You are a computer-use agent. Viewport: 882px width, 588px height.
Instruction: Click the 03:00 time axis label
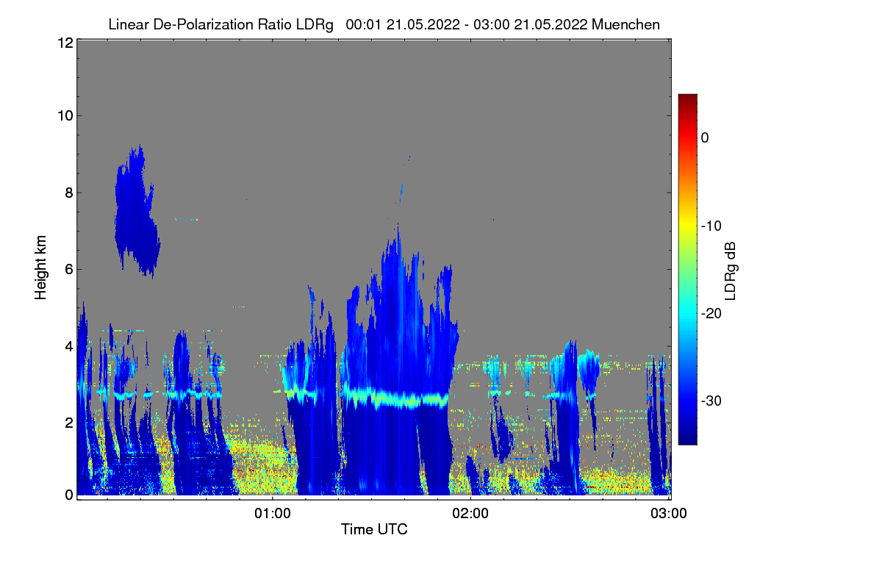pos(669,513)
